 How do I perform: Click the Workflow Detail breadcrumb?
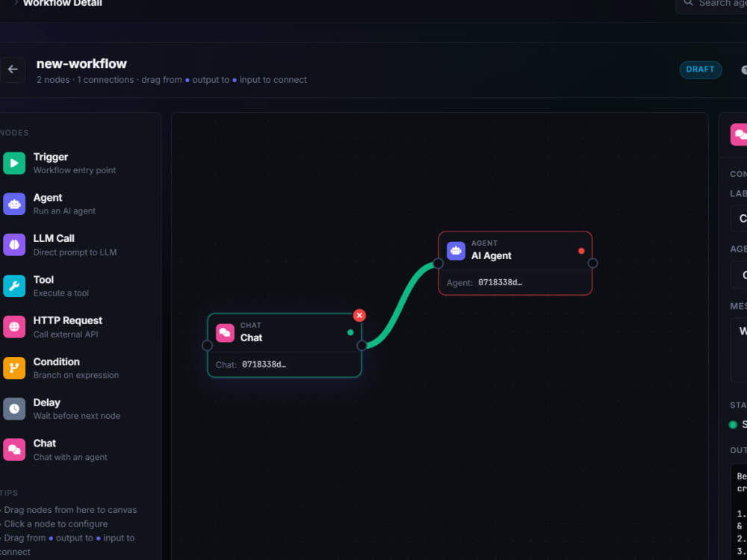point(63,3)
